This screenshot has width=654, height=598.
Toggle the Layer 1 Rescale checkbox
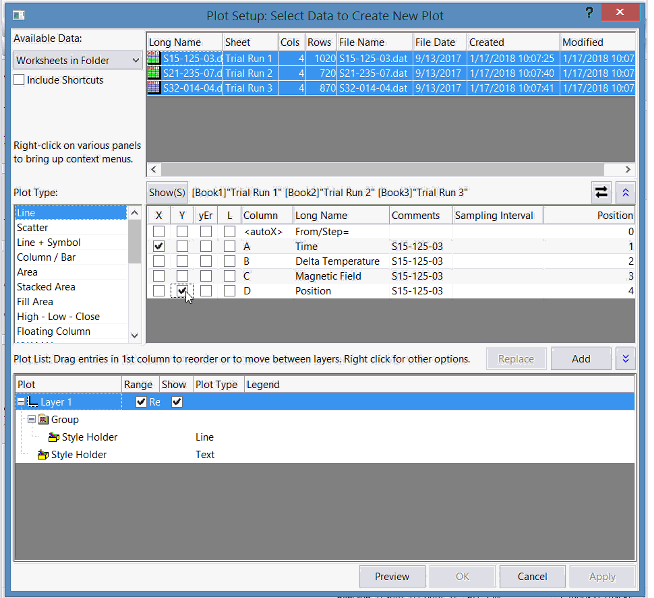[x=141, y=402]
